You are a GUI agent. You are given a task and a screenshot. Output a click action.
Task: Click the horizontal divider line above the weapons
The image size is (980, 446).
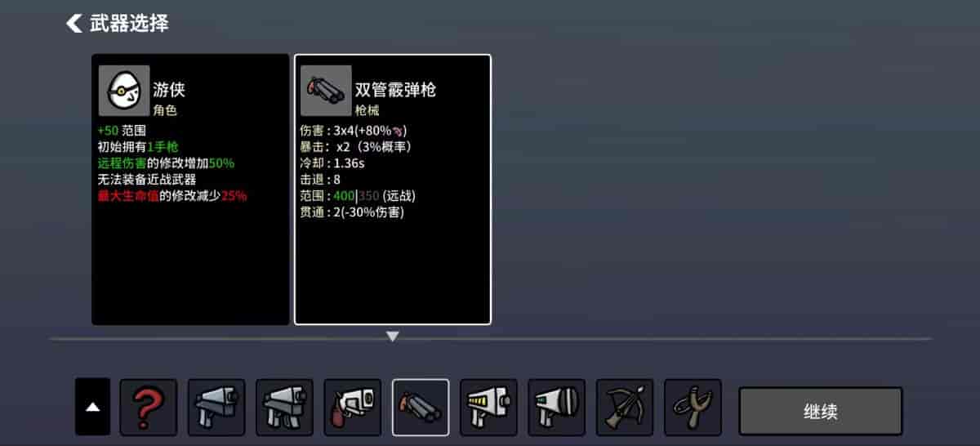point(490,338)
